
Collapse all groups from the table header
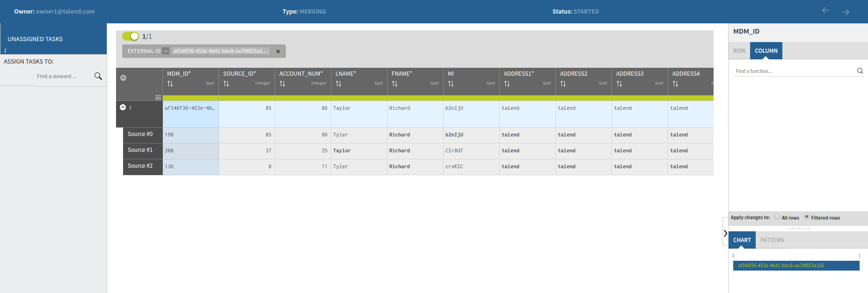tap(124, 78)
